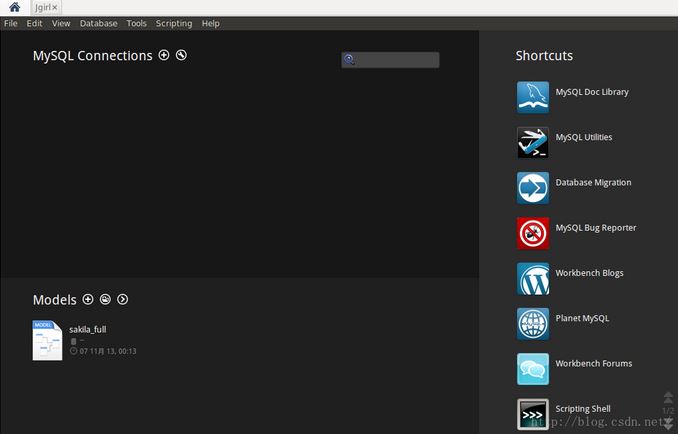Open the Workbench Forums icon

coord(532,369)
